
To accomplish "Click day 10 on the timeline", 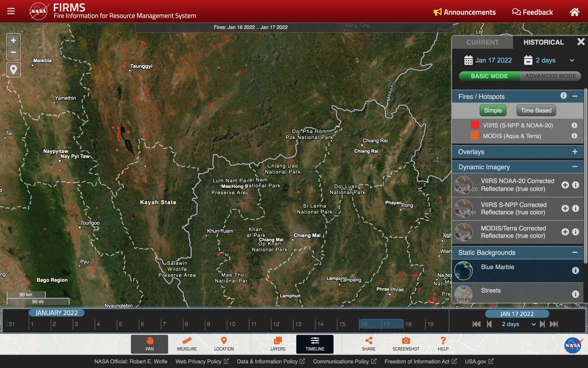I will click(232, 324).
